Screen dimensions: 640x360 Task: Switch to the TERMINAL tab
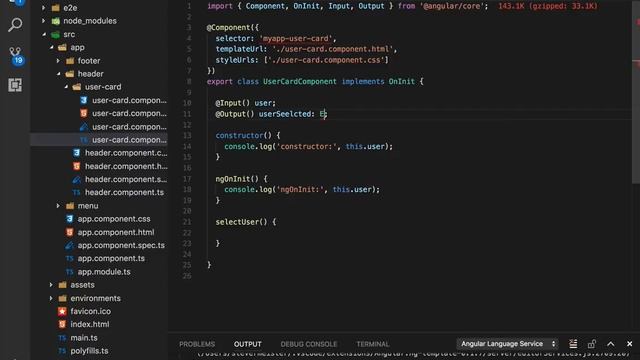(x=373, y=344)
